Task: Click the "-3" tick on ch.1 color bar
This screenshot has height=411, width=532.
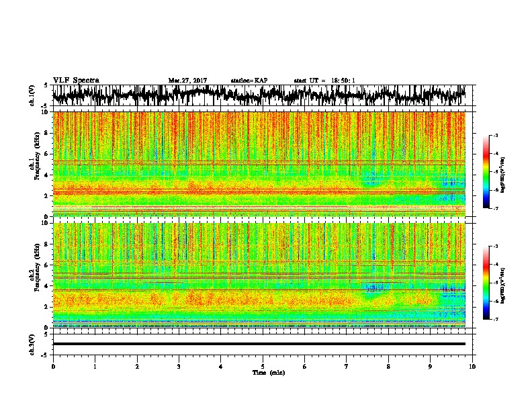Action: point(494,135)
